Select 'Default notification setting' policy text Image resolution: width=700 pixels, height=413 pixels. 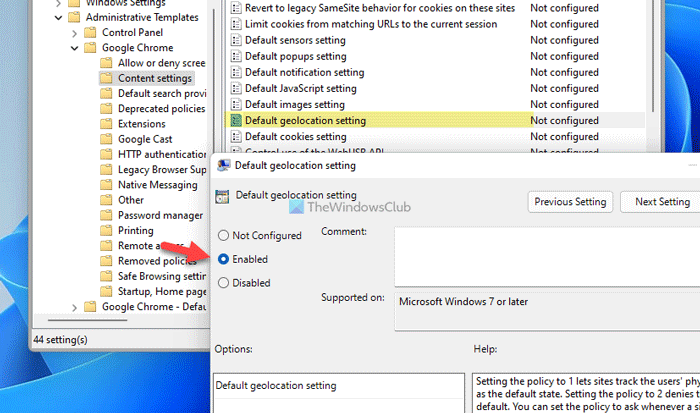click(x=304, y=72)
